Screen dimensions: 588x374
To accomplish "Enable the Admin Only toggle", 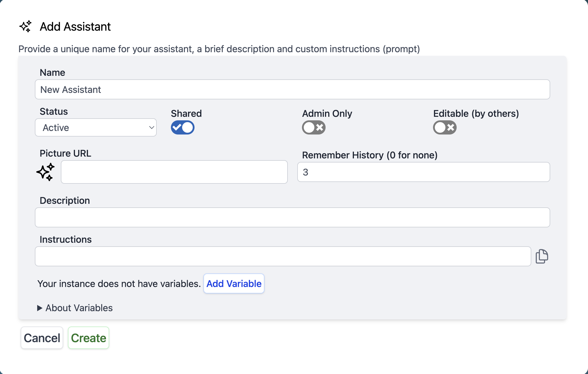I will tap(313, 127).
